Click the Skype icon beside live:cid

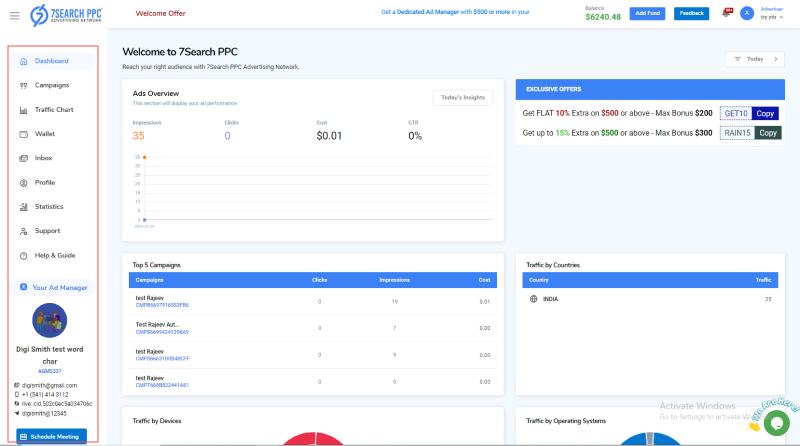(17, 404)
